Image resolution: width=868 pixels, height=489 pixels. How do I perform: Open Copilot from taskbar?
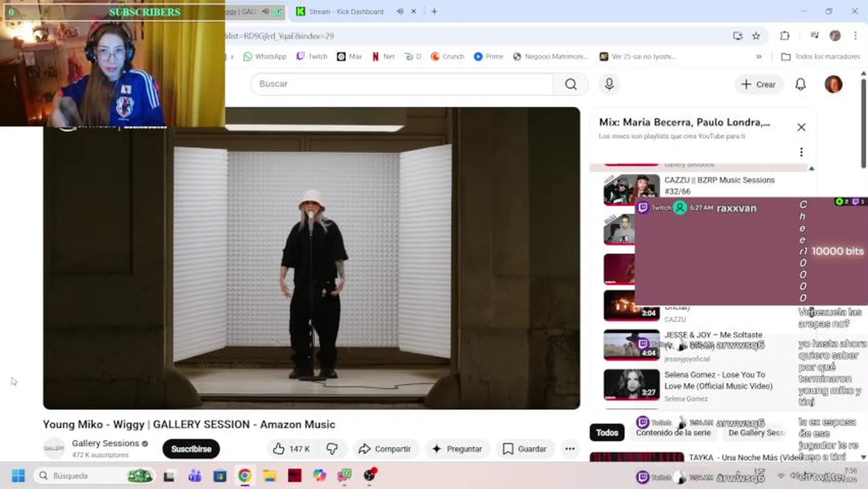coord(319,475)
